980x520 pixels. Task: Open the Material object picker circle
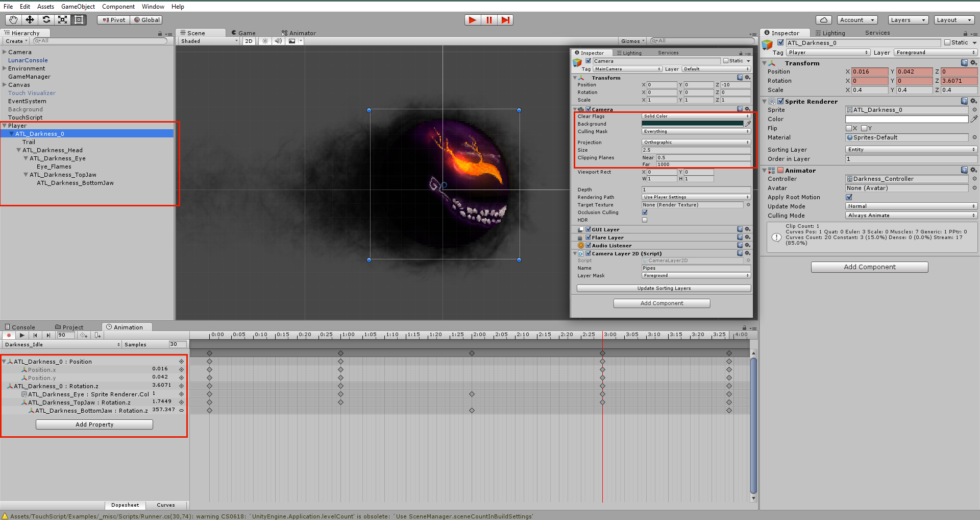point(974,137)
